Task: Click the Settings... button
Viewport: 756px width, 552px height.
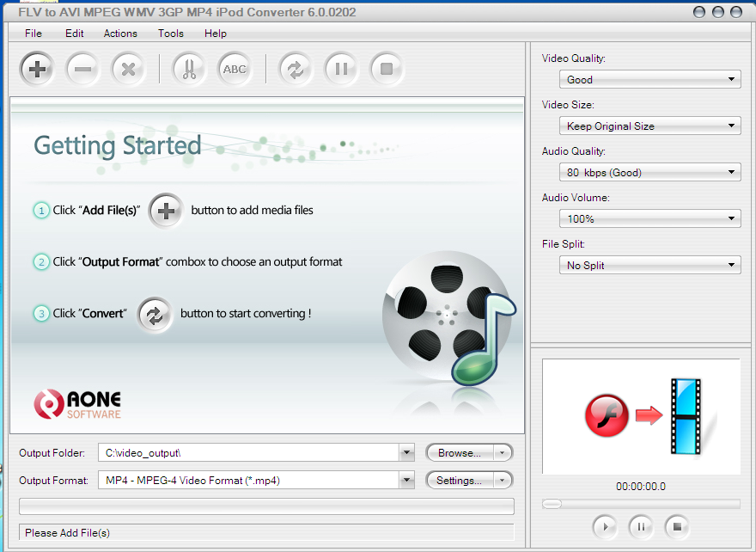Action: tap(460, 480)
